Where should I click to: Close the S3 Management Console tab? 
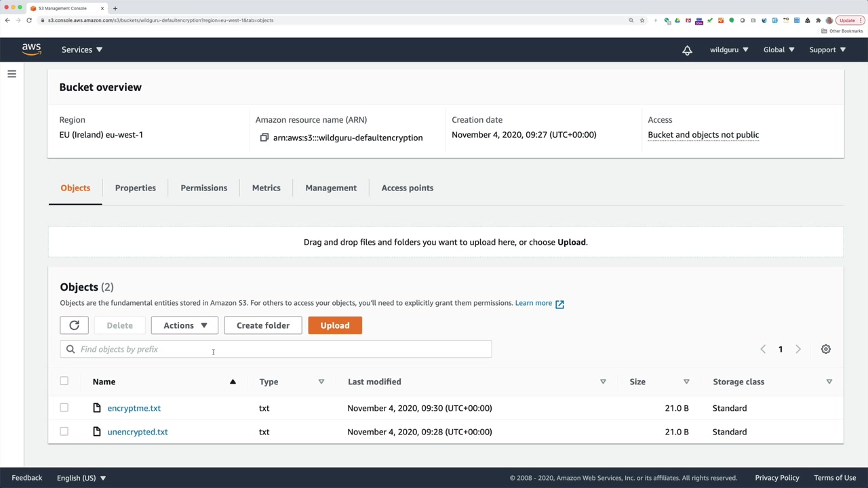pos(102,8)
